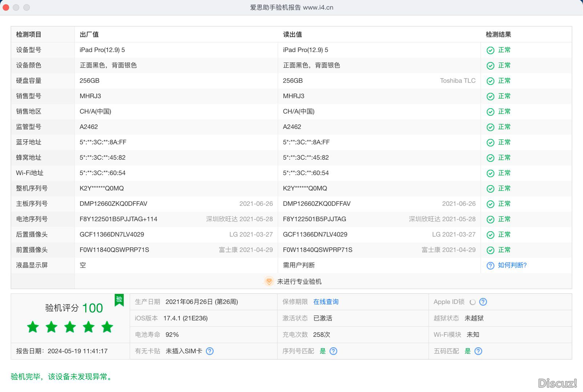Image resolution: width=583 pixels, height=392 pixels.
Task: Select read value CH/A(中国)
Action: tap(299, 111)
